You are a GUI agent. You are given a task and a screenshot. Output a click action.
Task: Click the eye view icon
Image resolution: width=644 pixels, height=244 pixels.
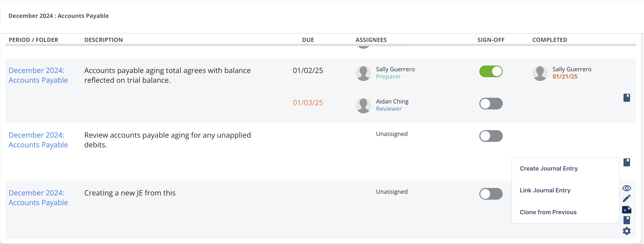[627, 188]
